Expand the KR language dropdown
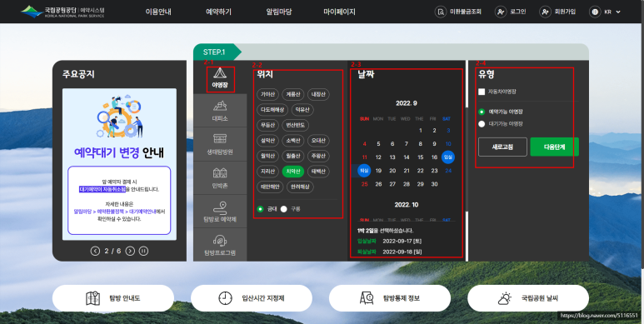644x324 pixels. coord(612,12)
